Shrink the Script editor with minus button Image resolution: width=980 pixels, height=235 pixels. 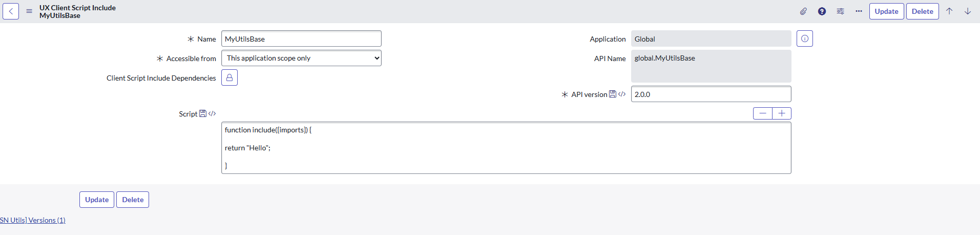pyautogui.click(x=763, y=113)
